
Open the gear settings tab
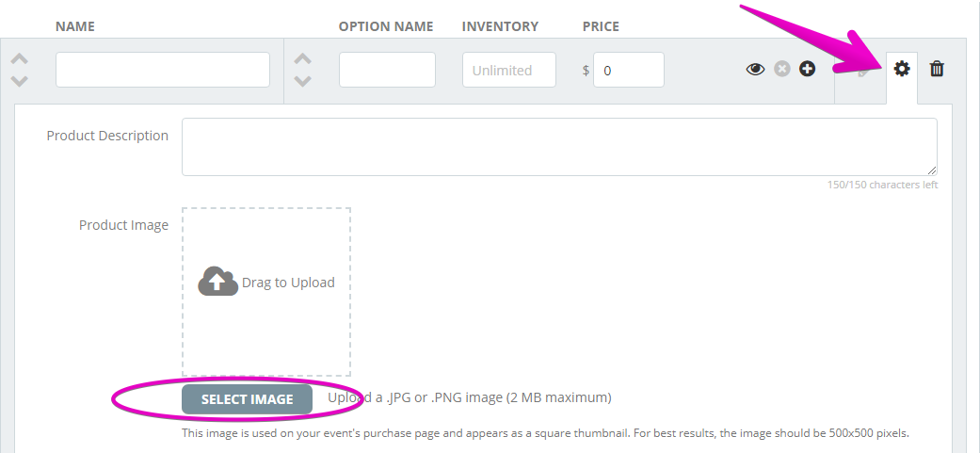(901, 69)
